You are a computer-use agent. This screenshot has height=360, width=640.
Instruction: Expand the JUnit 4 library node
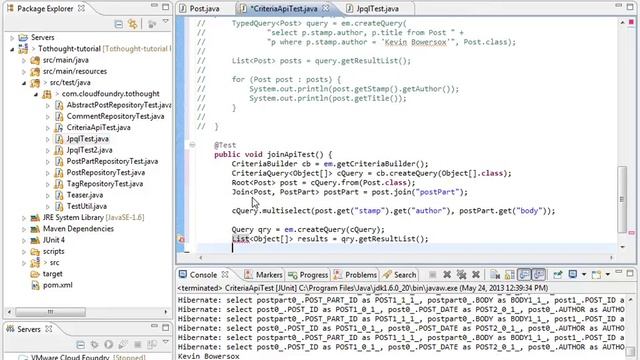[23, 240]
